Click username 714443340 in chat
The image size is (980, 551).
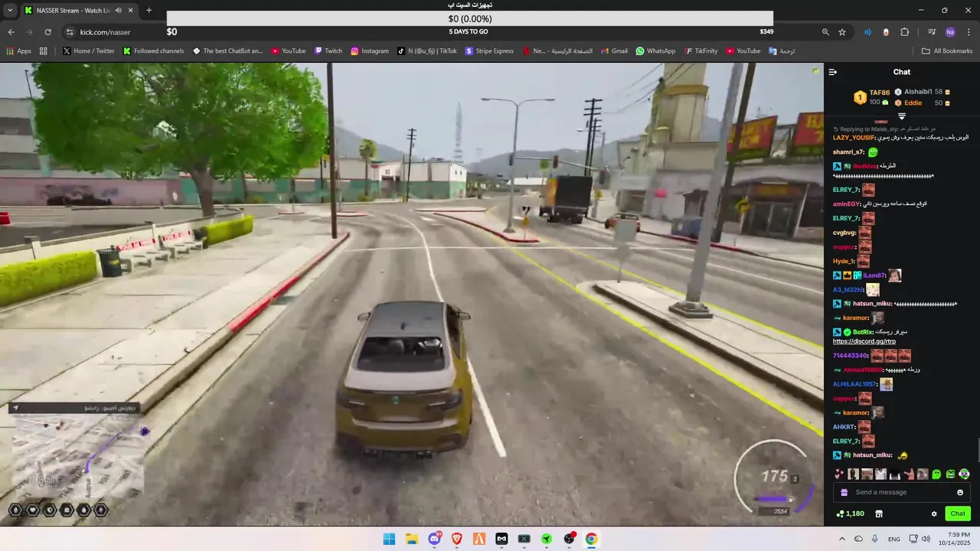[x=850, y=356]
